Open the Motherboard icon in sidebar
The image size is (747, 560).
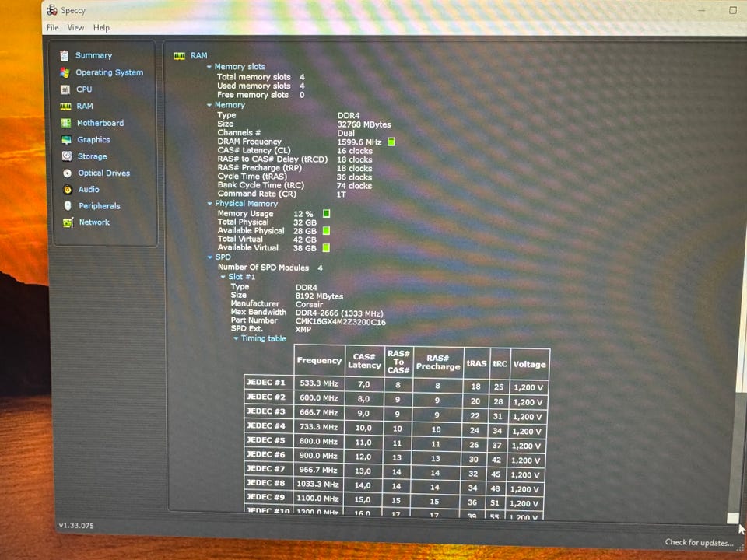coord(66,124)
